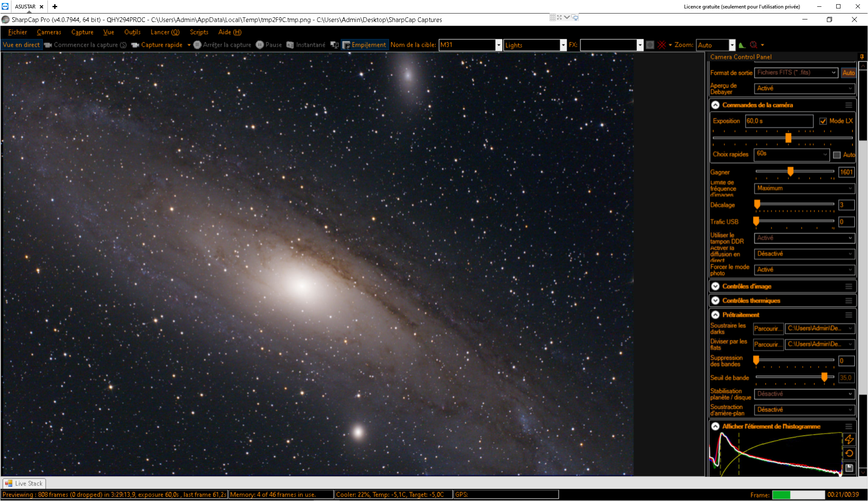The height and width of the screenshot is (501, 868).
Task: Open the Outils menu
Action: [132, 32]
